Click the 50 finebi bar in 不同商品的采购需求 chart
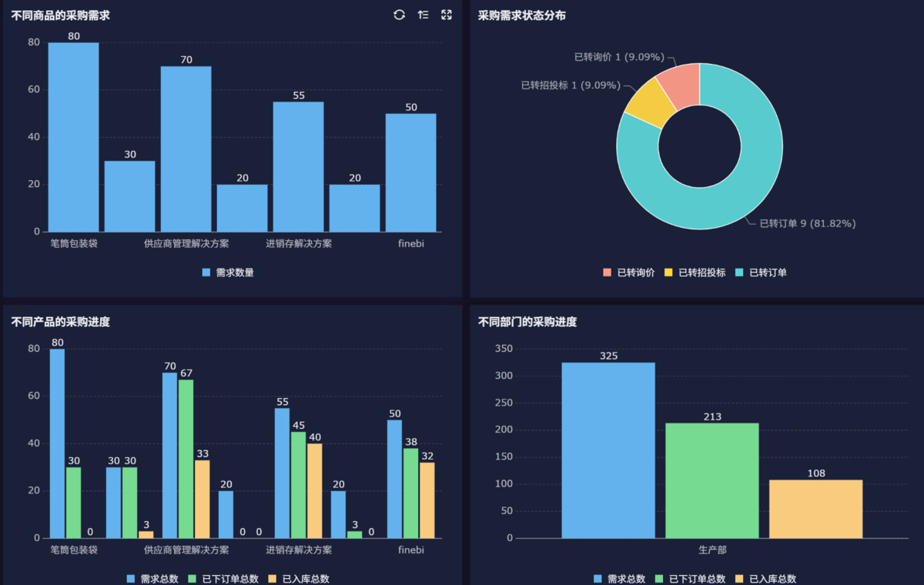The image size is (924, 585). (411, 172)
